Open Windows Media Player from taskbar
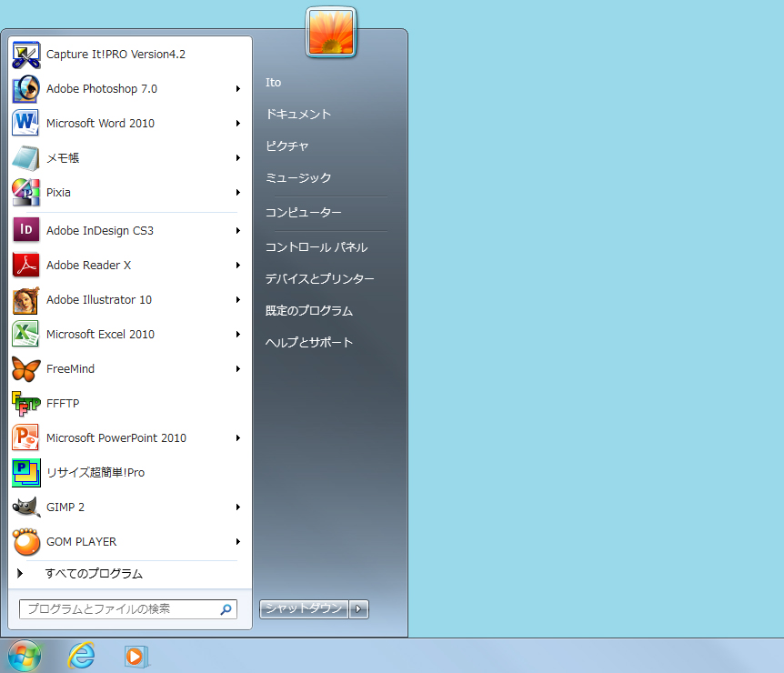 136,656
